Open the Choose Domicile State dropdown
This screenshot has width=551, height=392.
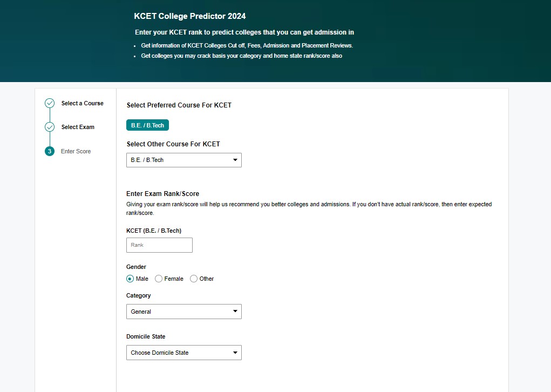(x=183, y=353)
